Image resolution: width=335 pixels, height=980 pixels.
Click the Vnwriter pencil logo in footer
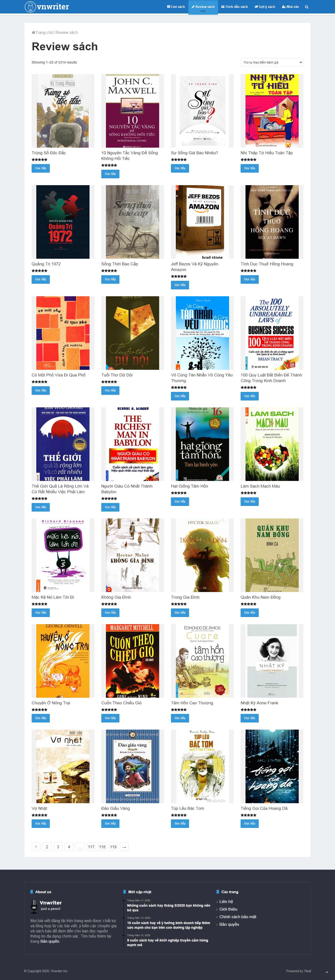(x=34, y=906)
